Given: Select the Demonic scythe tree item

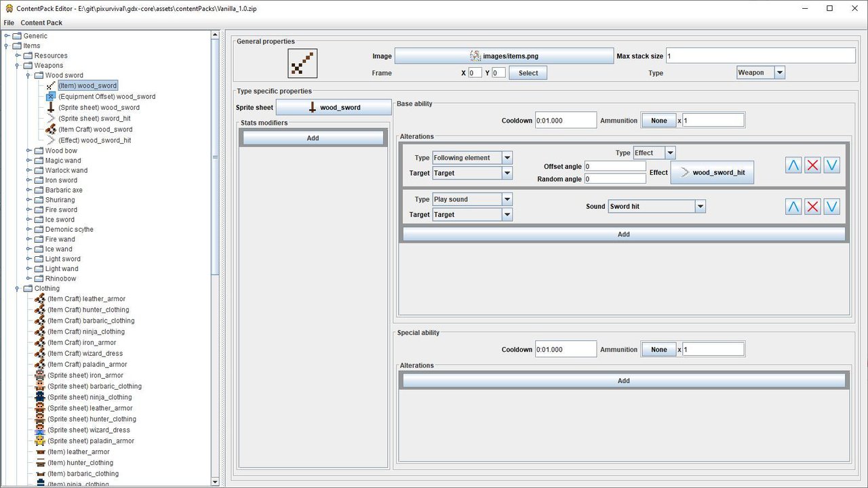Looking at the screenshot, I should click(x=69, y=229).
